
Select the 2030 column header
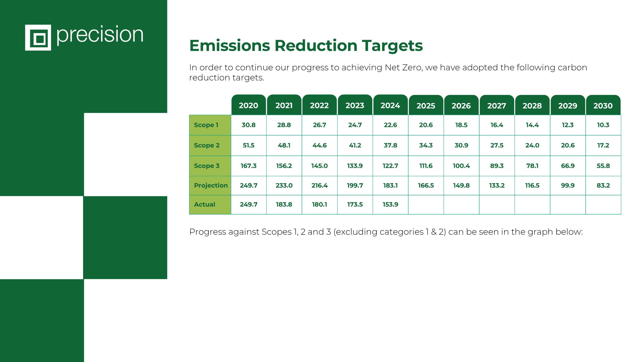(603, 105)
